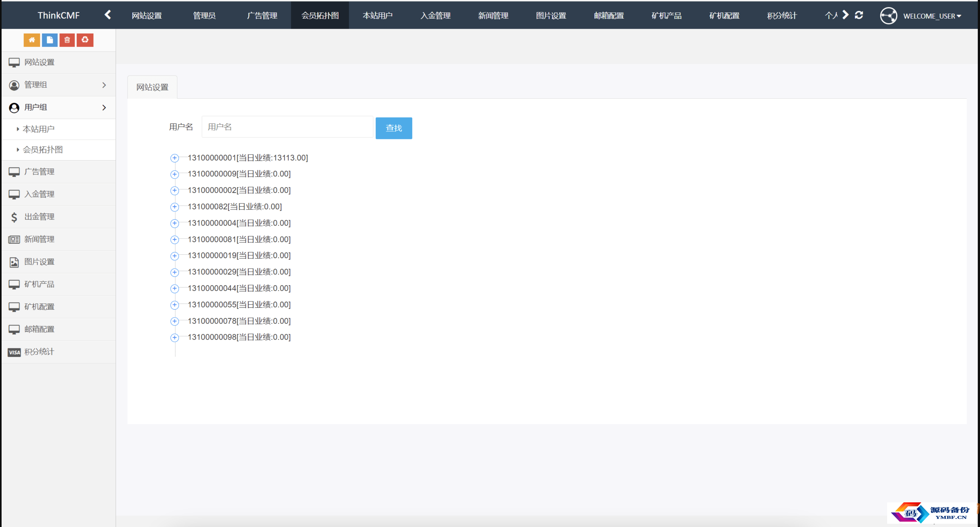Switch to 入金管理 top tab
Viewport: 980px width, 527px height.
(x=436, y=15)
